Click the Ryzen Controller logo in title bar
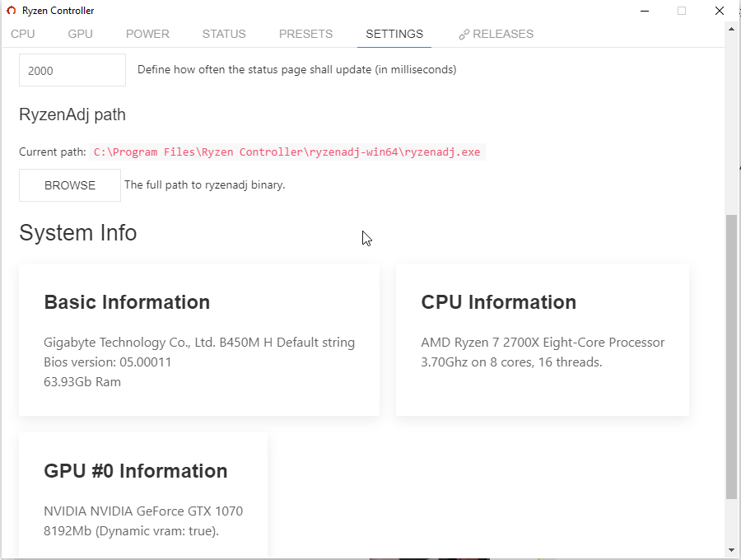Image resolution: width=741 pixels, height=560 pixels. (11, 11)
